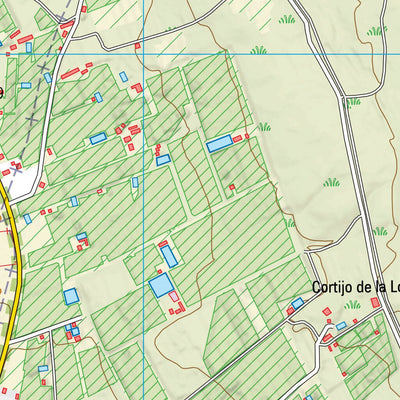The height and width of the screenshot is (400, 400).
Task: Select the grass symbol at the top centre-right
Action: tap(287, 20)
